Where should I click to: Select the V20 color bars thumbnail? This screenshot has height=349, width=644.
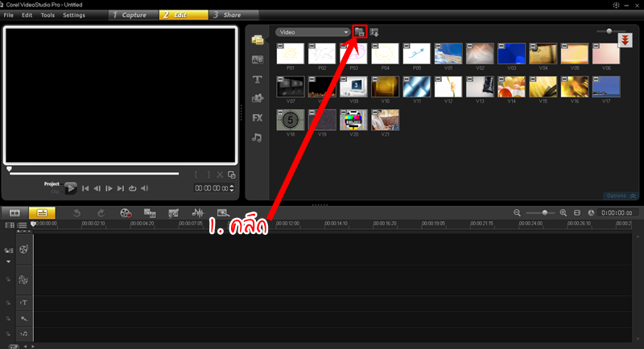tap(353, 120)
